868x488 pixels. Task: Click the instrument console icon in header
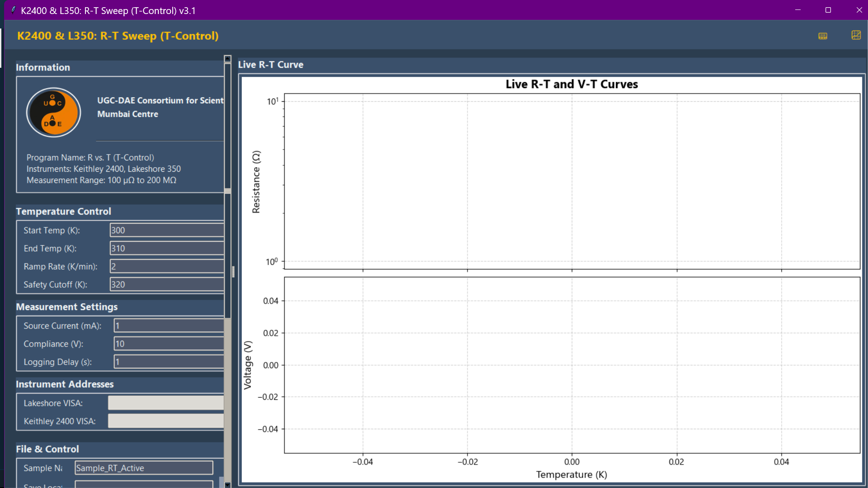(822, 36)
